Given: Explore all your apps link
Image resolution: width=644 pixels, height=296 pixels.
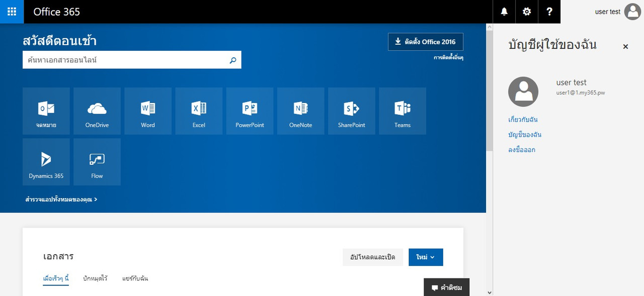Looking at the screenshot, I should click(x=61, y=200).
